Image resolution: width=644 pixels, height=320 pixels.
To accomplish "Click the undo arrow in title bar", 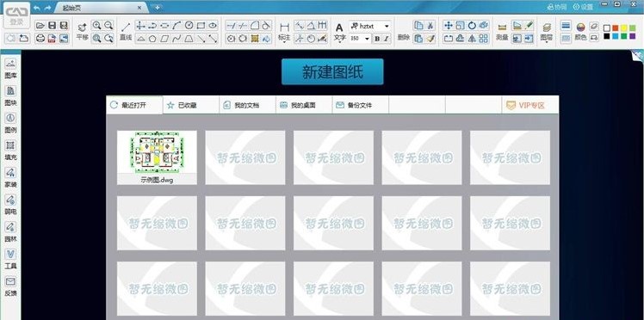I will coord(37,8).
